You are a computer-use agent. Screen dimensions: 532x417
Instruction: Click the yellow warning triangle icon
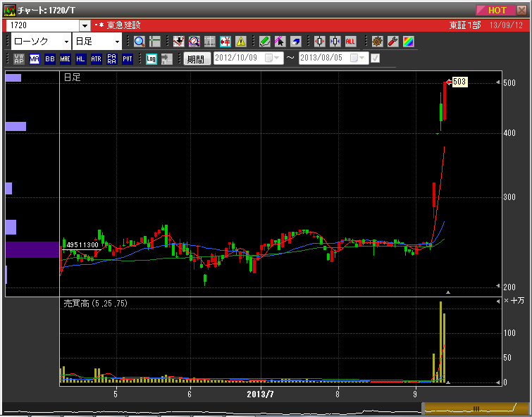pyautogui.click(x=241, y=42)
